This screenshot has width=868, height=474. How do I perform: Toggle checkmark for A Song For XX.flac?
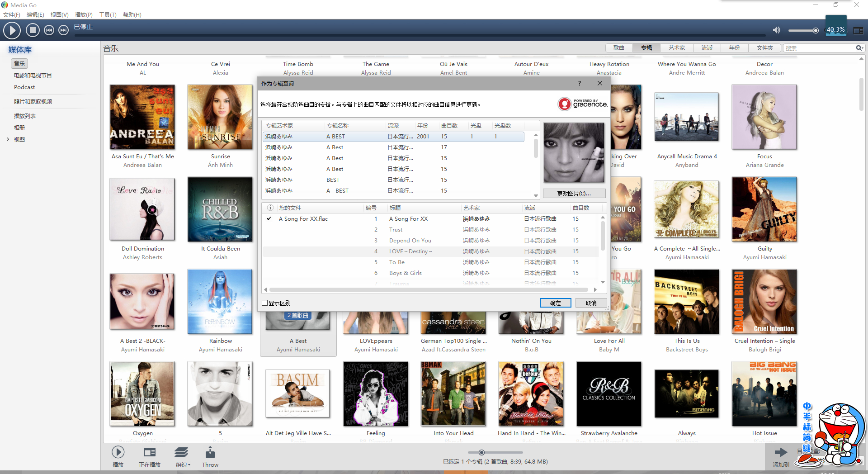tap(269, 219)
